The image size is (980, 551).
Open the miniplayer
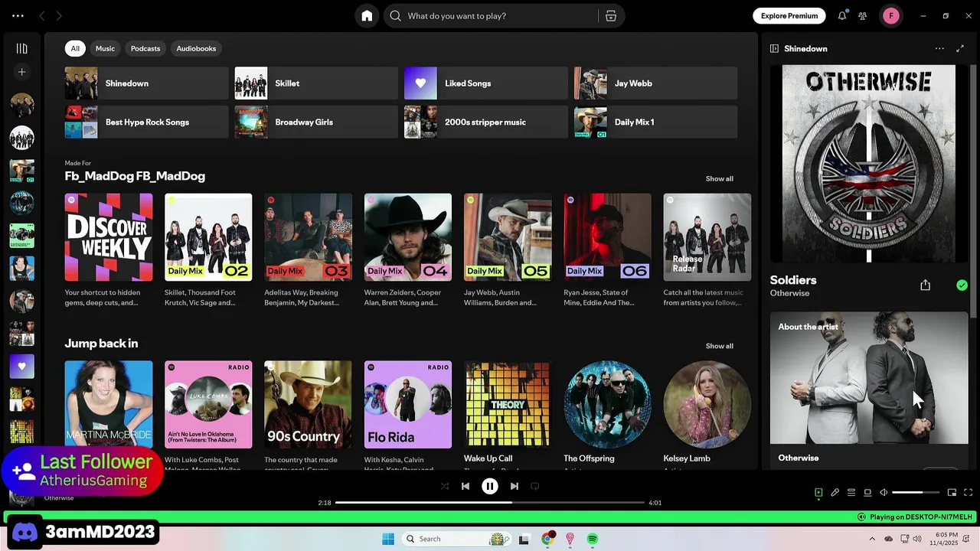952,493
